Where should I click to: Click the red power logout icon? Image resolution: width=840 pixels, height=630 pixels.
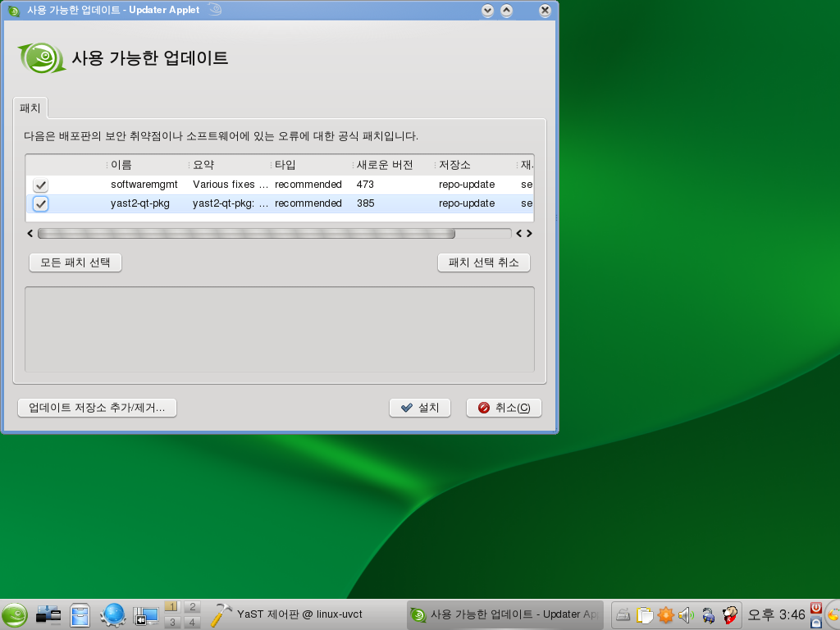coord(816,608)
